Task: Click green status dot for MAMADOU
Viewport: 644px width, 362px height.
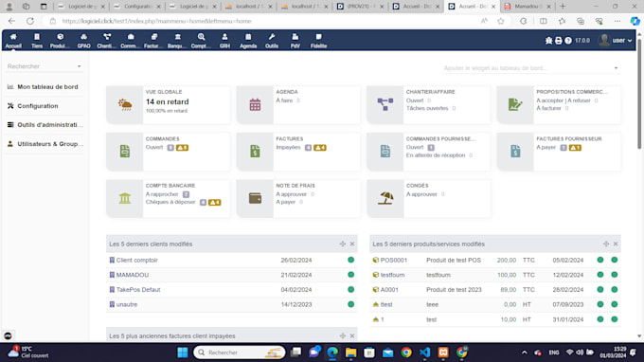Action: [x=350, y=275]
